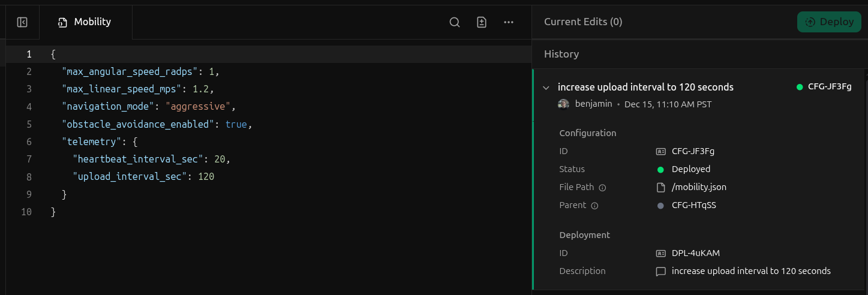Click benjamin's avatar in history entry
Image resolution: width=868 pixels, height=295 pixels.
tap(563, 104)
